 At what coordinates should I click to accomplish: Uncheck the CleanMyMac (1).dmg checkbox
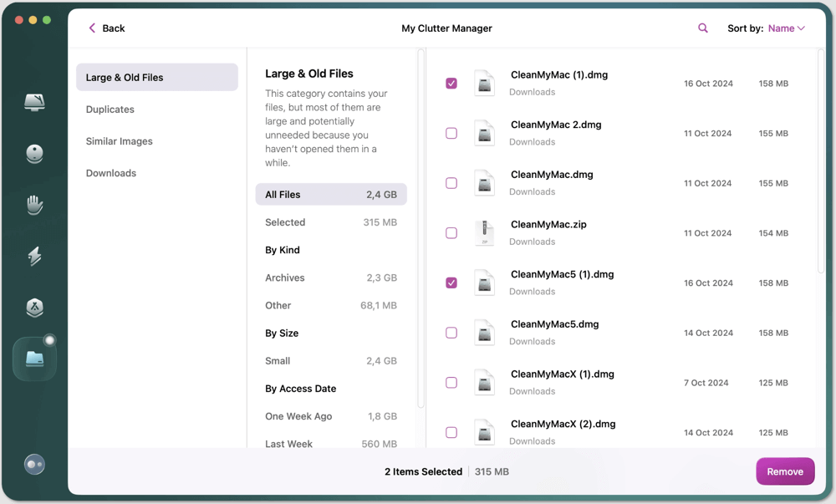click(x=451, y=83)
